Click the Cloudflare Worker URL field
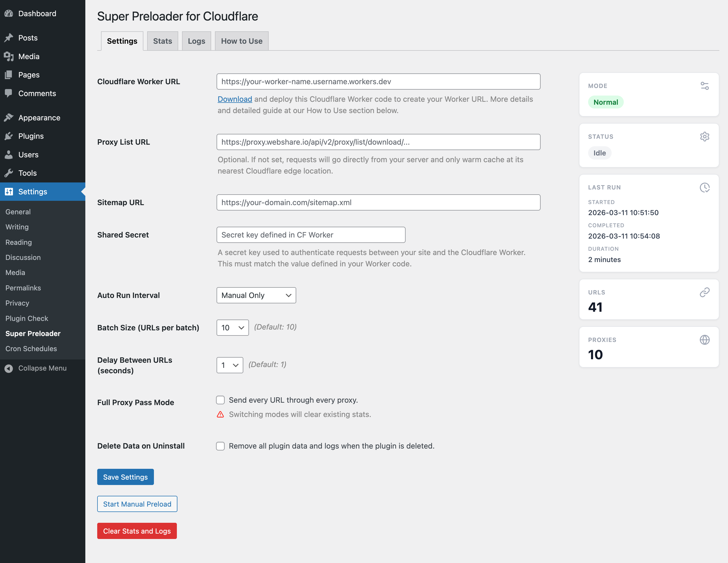Image resolution: width=728 pixels, height=563 pixels. [x=378, y=82]
